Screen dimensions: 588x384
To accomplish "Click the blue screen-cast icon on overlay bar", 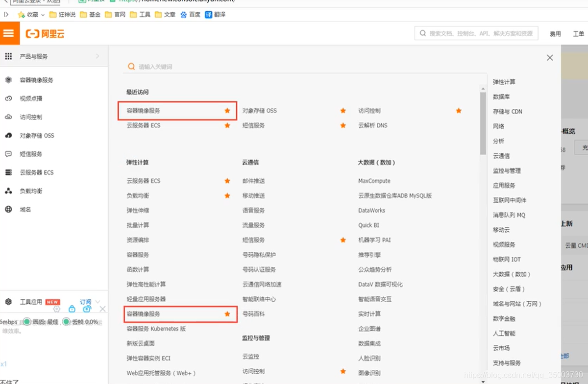I will [x=87, y=309].
